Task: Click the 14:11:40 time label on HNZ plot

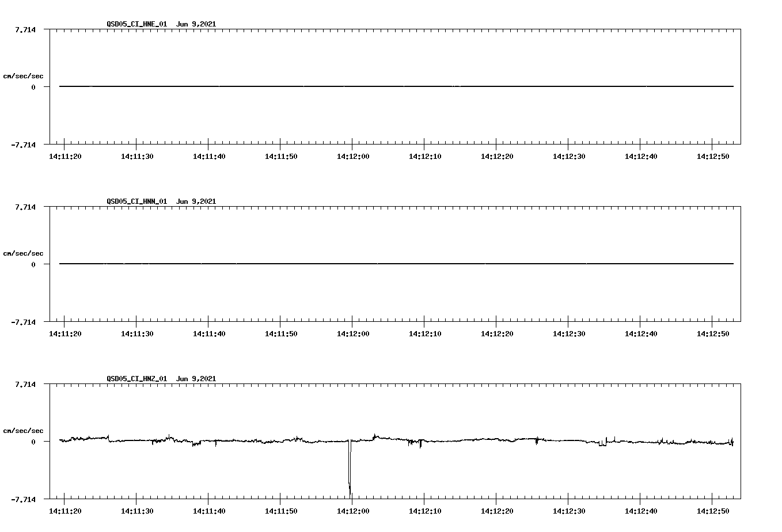Action: (209, 511)
